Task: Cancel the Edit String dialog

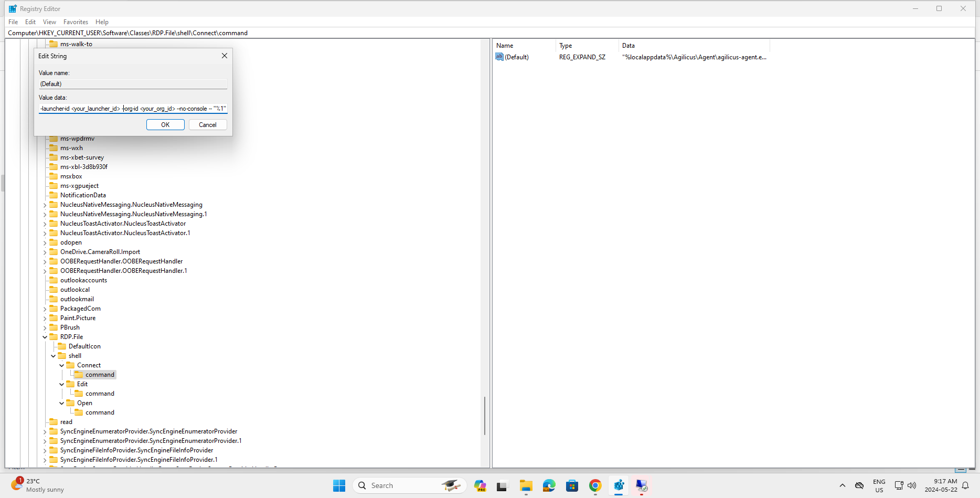Action: pyautogui.click(x=207, y=124)
